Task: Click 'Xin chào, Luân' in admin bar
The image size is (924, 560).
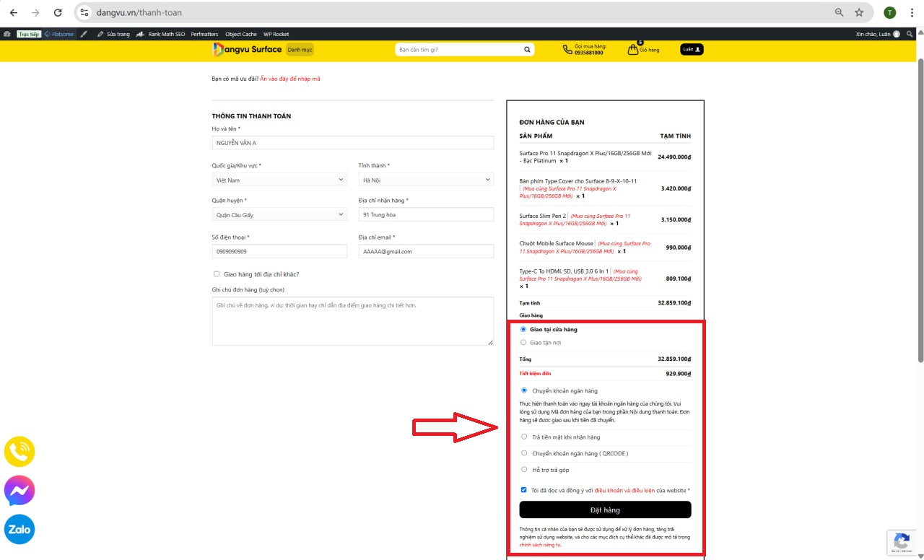Action: pyautogui.click(x=873, y=34)
